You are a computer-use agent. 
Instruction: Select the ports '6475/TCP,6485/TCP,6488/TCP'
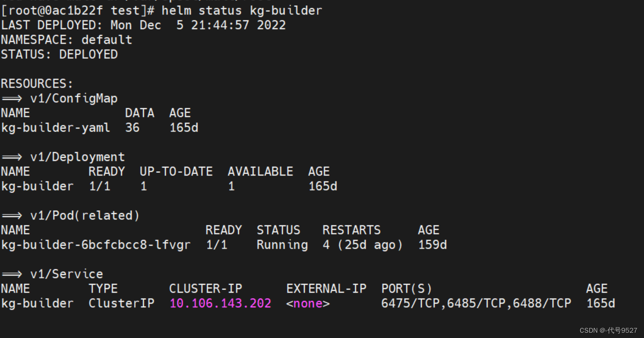476,303
